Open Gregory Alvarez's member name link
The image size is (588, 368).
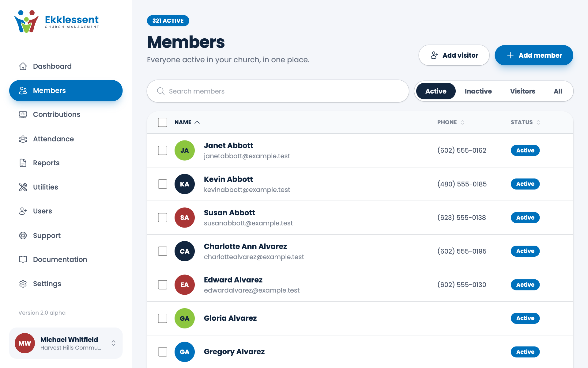click(x=234, y=352)
